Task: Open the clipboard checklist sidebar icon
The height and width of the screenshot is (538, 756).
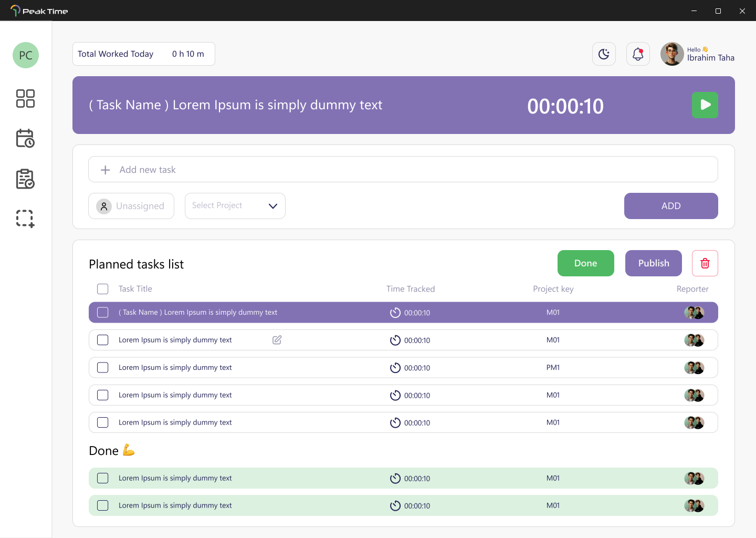Action: (25, 179)
